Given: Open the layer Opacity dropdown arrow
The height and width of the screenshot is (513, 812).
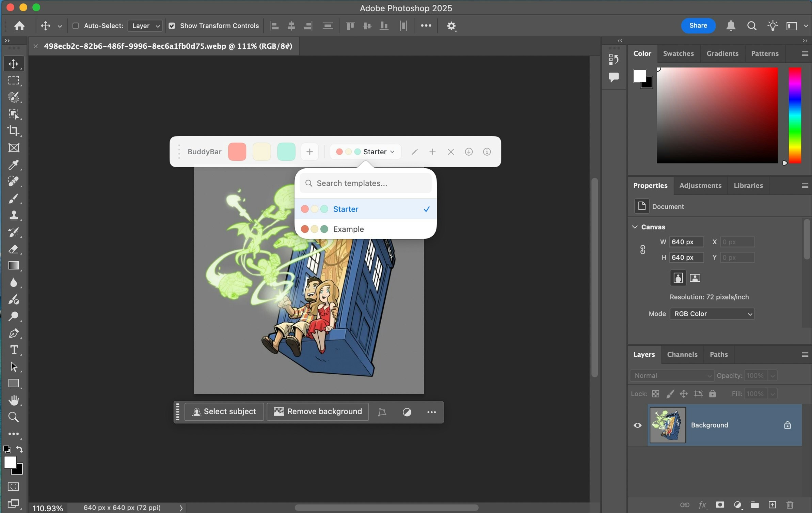Looking at the screenshot, I should point(773,376).
